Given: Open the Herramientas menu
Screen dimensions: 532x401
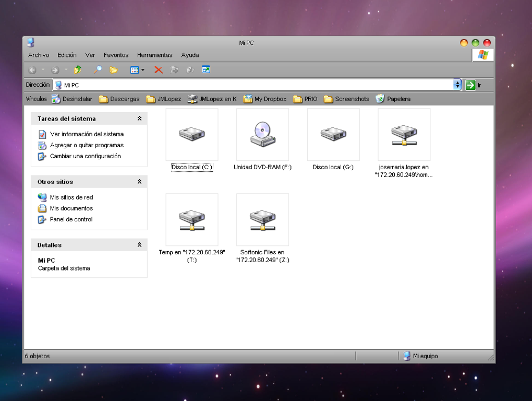Looking at the screenshot, I should (x=155, y=55).
